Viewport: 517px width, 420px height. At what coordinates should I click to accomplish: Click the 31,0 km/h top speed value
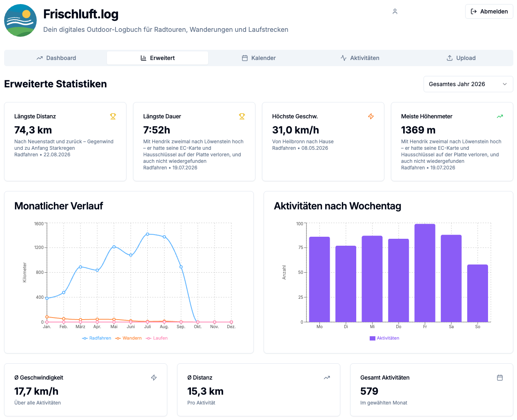tap(295, 130)
